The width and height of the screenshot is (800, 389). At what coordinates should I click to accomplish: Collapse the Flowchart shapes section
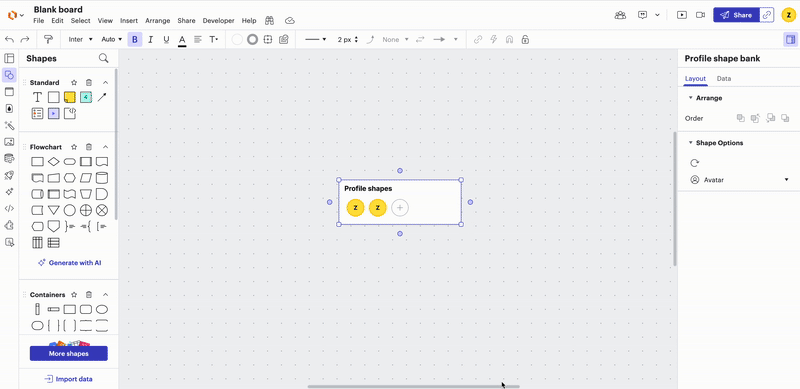tap(106, 147)
